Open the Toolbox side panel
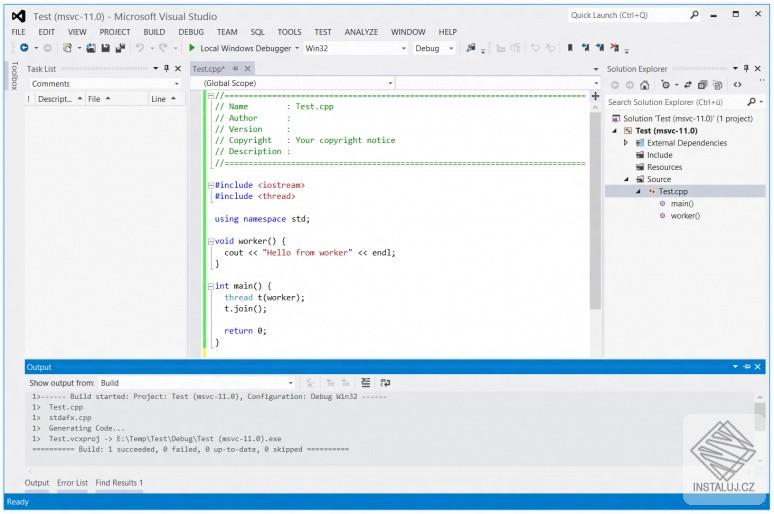This screenshot has height=514, width=774. pos(13,76)
